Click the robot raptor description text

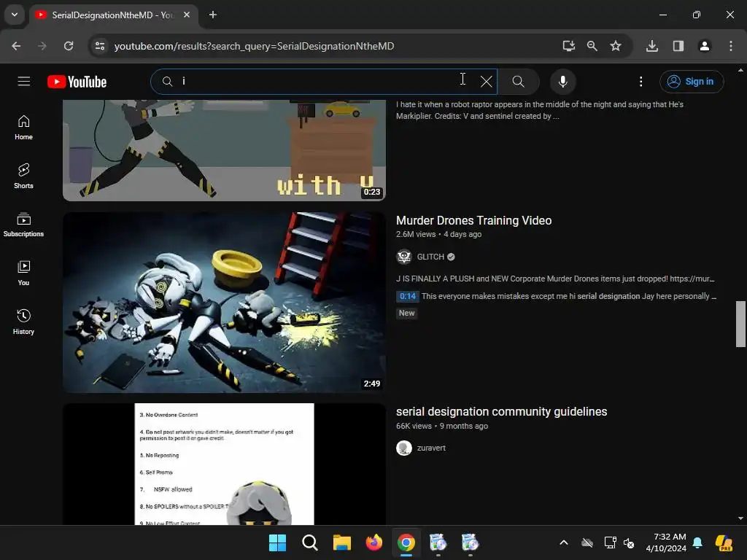click(539, 110)
